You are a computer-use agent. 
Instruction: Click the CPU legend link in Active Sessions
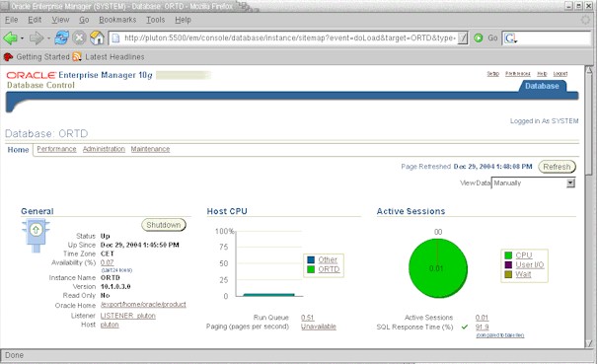(524, 255)
